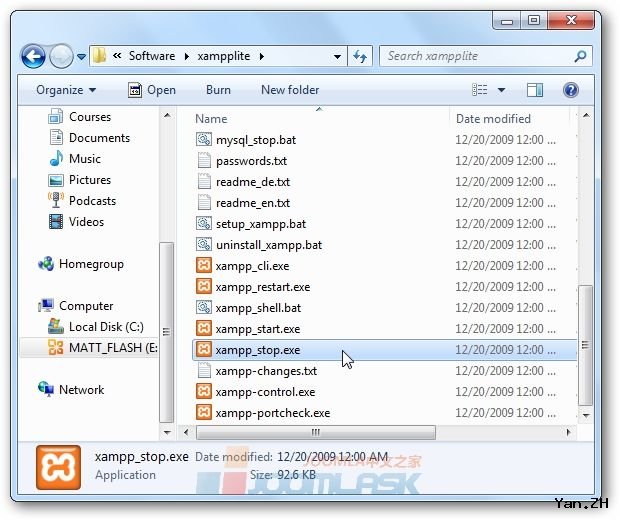Toggle the preview pane

(x=535, y=90)
